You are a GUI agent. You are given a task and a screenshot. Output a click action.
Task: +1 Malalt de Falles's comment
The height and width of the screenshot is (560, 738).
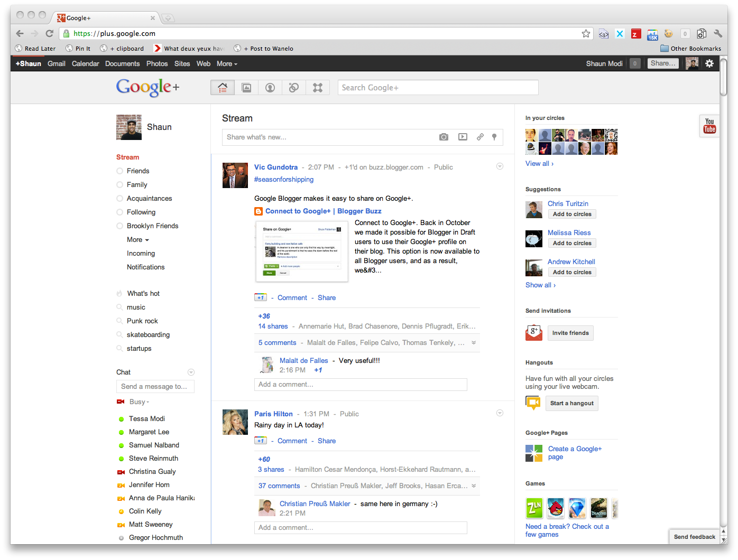[x=318, y=370]
